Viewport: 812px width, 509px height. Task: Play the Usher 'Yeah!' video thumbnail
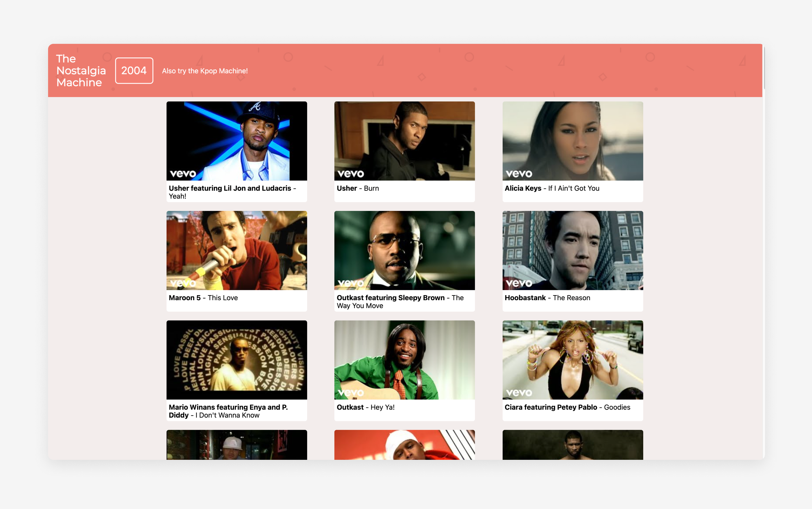[x=236, y=141]
